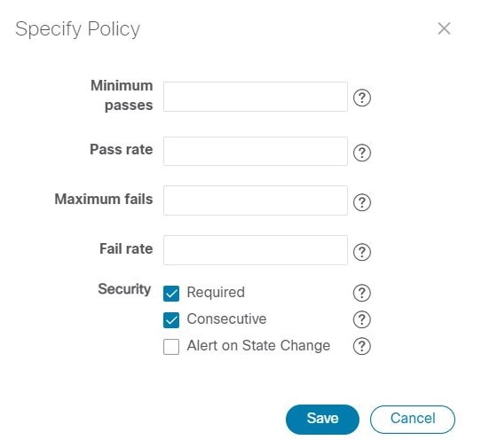Show help for Alert on State Change
This screenshot has width=497, height=448.
click(362, 346)
